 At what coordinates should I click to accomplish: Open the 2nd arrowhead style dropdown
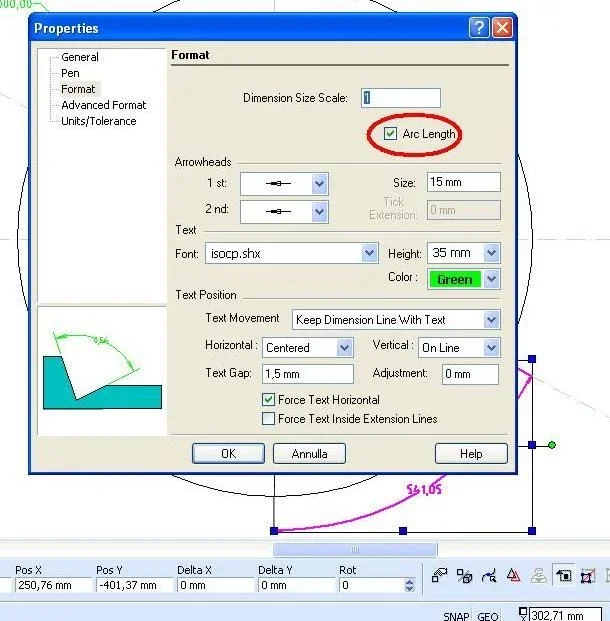(x=320, y=211)
